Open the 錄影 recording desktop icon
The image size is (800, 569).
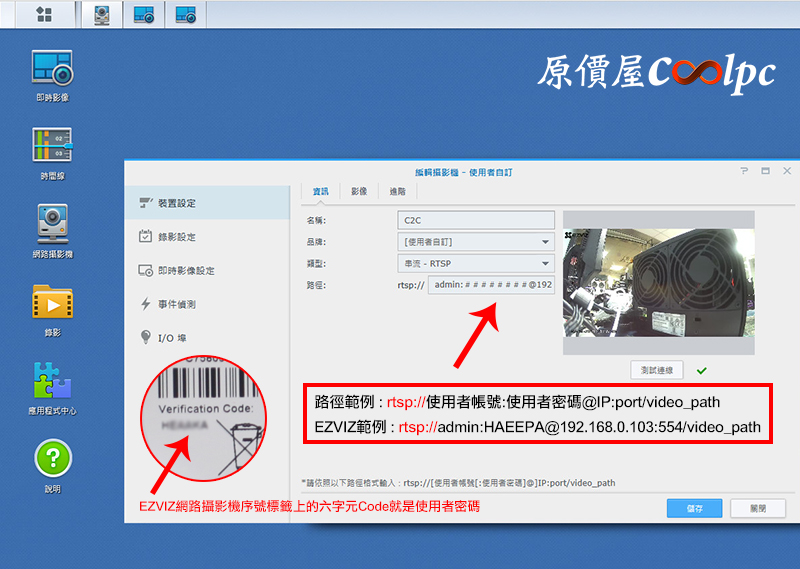(53, 310)
